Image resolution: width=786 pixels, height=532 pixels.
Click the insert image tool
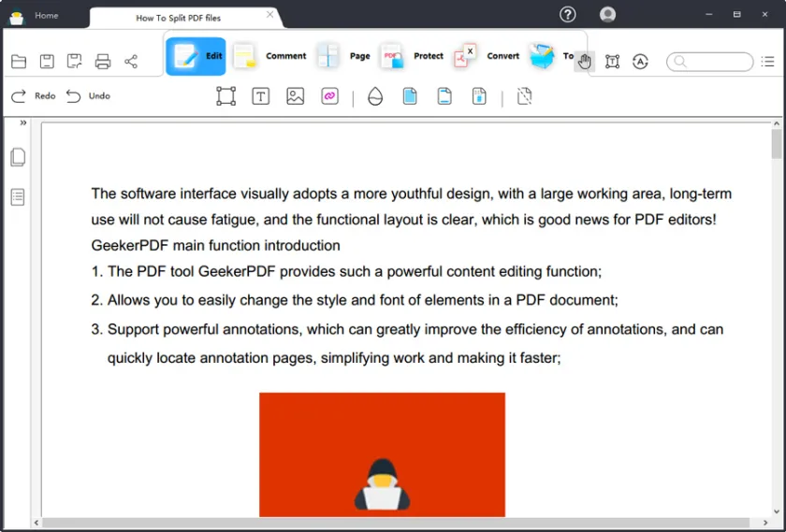click(296, 96)
